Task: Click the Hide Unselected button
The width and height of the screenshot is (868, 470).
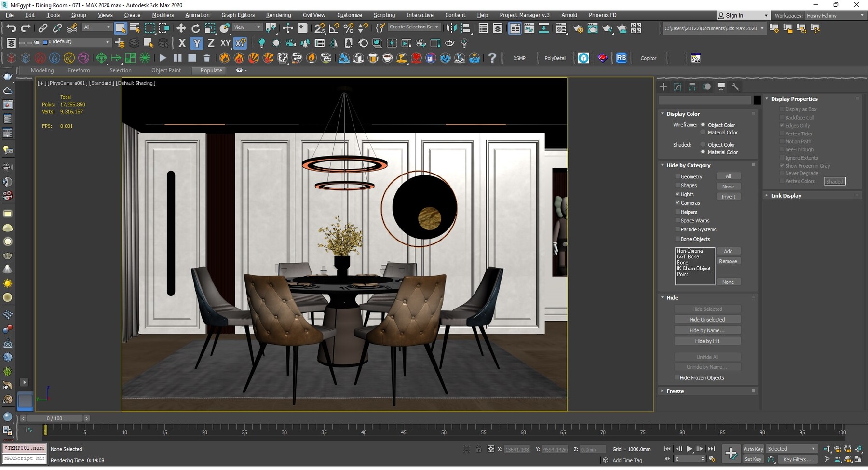Action: [x=707, y=319]
